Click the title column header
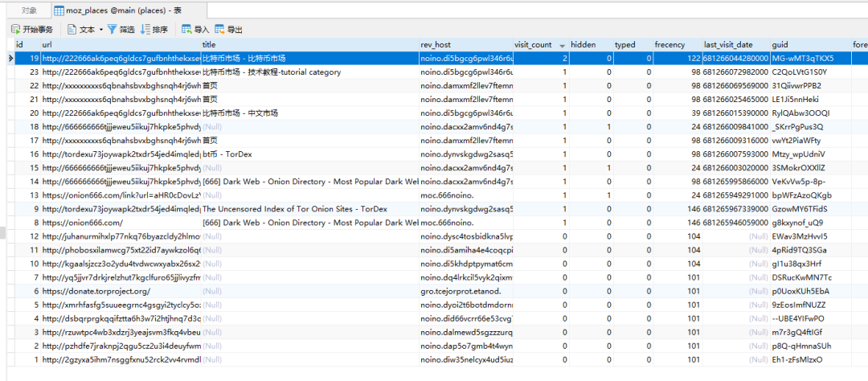Screen dimensions: 868x381 tap(309, 45)
